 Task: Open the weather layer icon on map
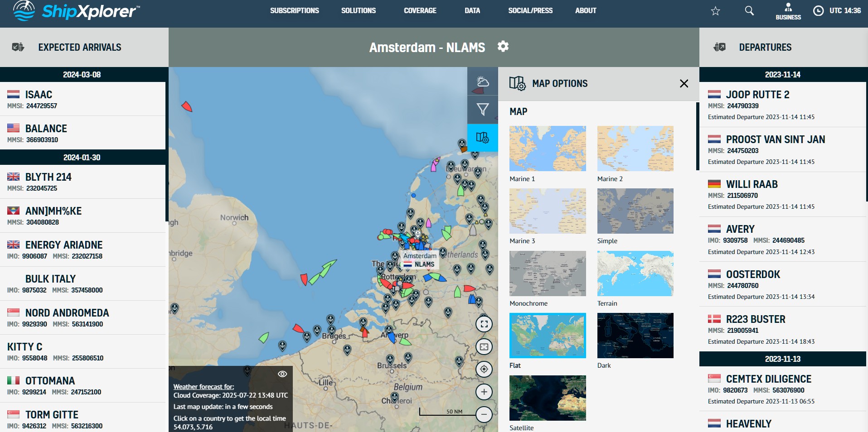pos(482,82)
